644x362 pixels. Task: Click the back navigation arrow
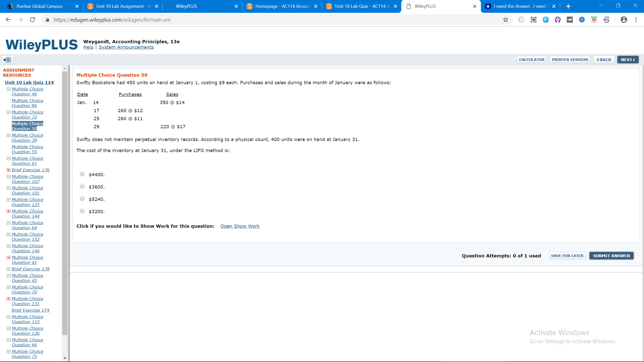8,20
